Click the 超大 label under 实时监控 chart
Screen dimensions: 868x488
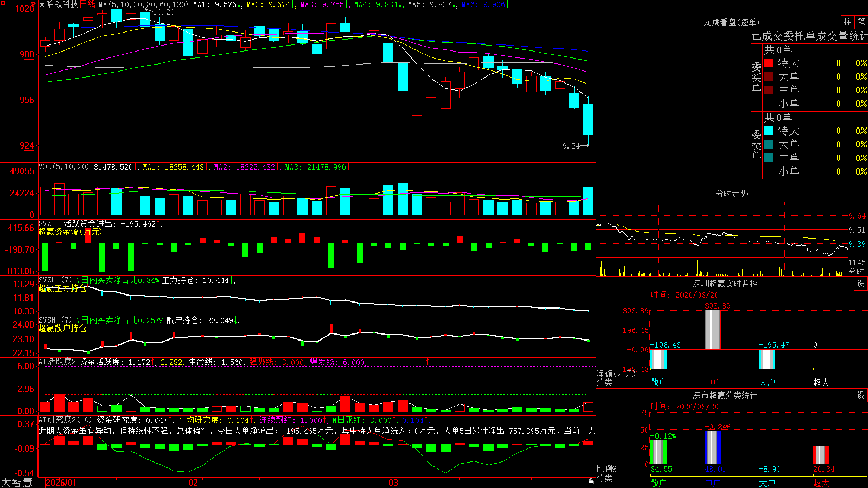click(x=821, y=382)
